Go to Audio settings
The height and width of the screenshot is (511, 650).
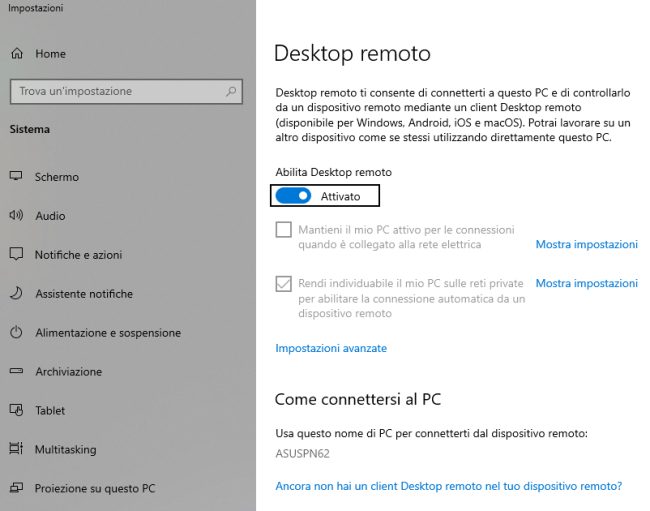tap(50, 216)
